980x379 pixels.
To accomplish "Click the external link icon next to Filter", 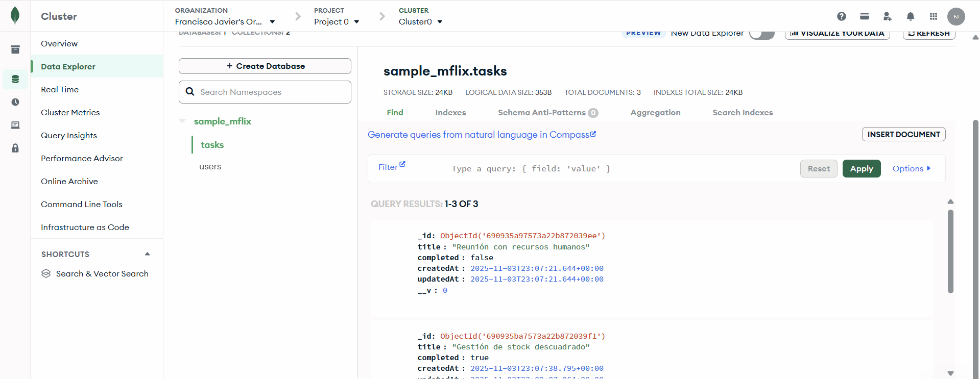I will (402, 164).
